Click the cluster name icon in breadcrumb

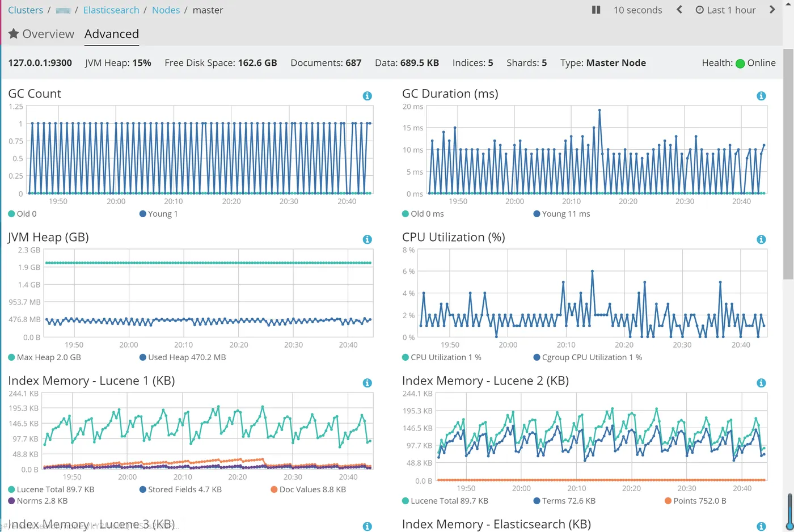[64, 10]
